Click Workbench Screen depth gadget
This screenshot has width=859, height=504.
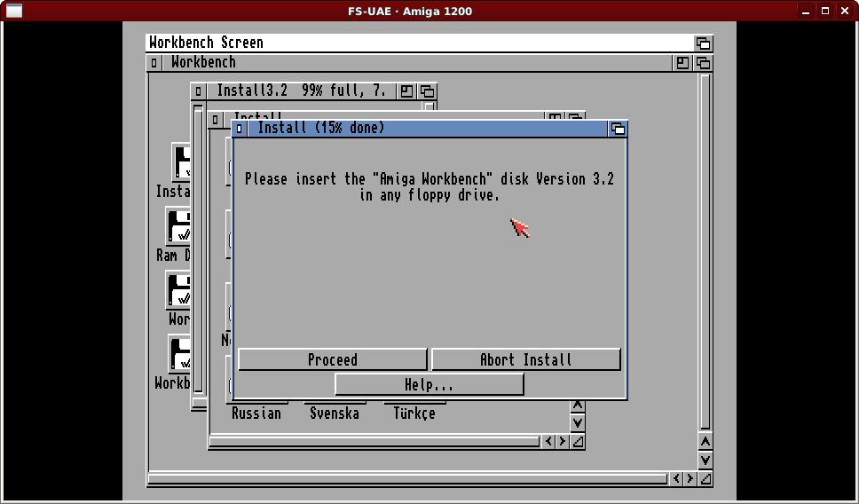tap(703, 43)
